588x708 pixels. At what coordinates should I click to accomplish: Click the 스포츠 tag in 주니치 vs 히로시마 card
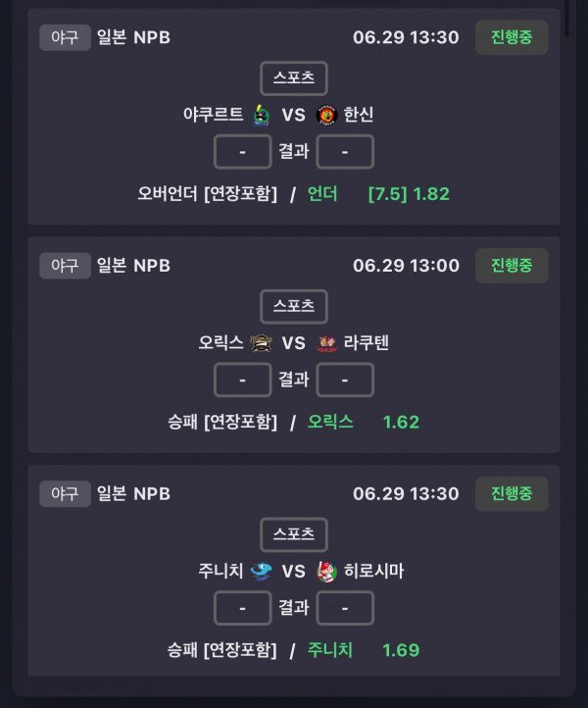pyautogui.click(x=294, y=534)
